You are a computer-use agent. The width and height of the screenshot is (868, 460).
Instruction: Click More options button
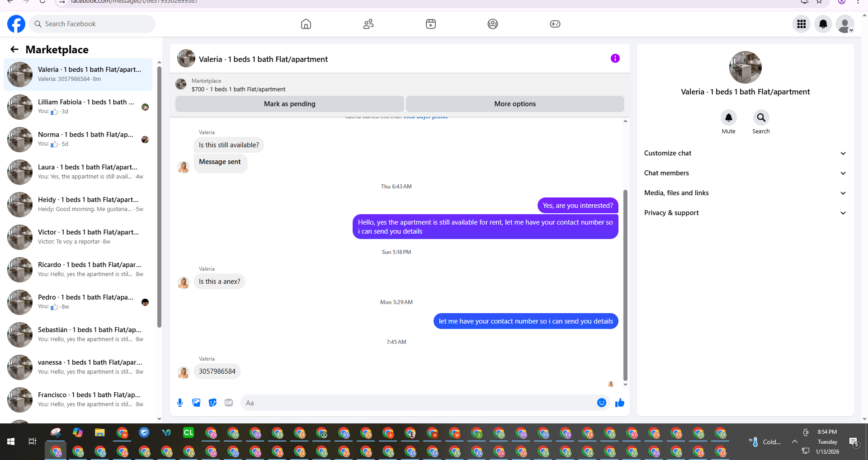coord(515,104)
